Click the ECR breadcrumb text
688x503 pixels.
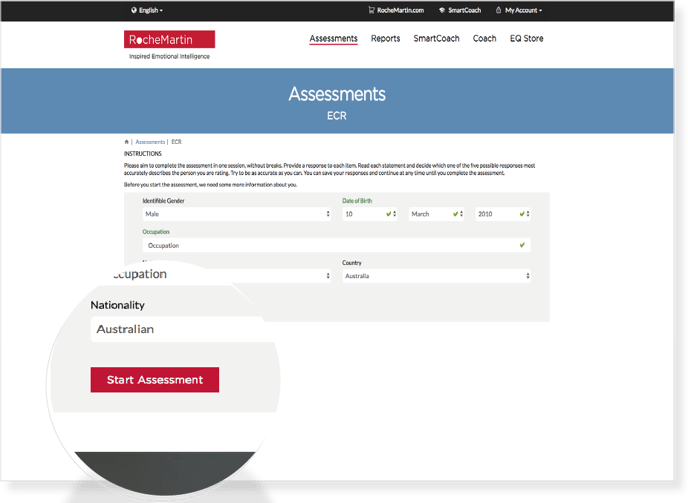point(176,142)
